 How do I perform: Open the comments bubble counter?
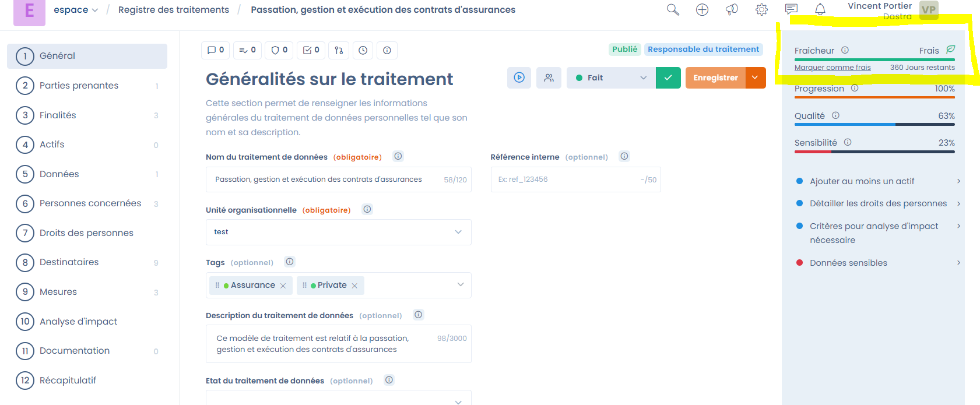216,50
